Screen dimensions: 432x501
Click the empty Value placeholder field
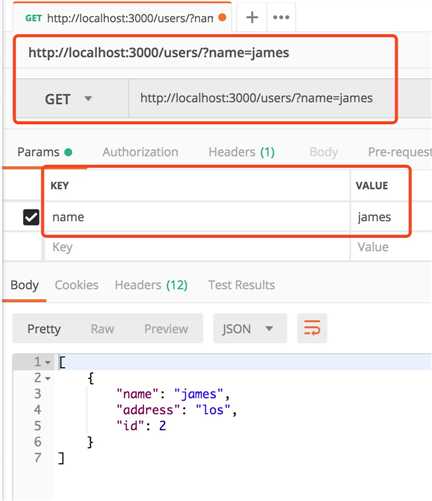coord(391,247)
